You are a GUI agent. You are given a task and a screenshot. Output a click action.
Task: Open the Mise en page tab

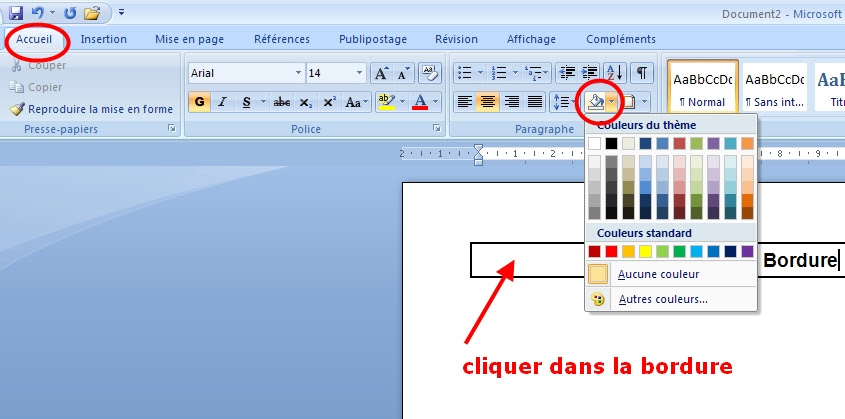click(x=189, y=39)
